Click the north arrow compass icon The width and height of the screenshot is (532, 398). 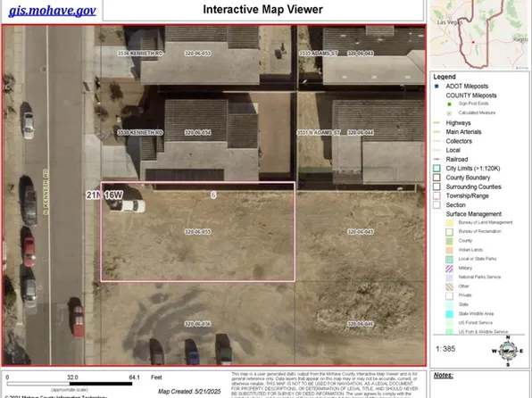click(508, 352)
